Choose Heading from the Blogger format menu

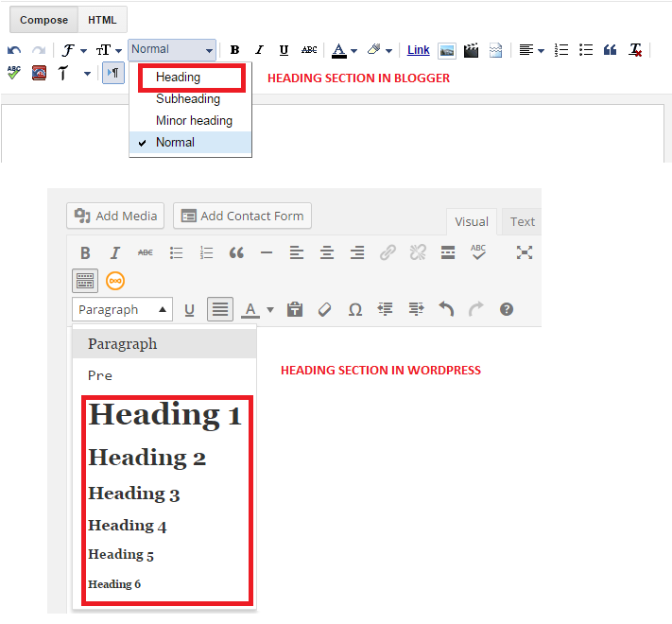click(192, 78)
